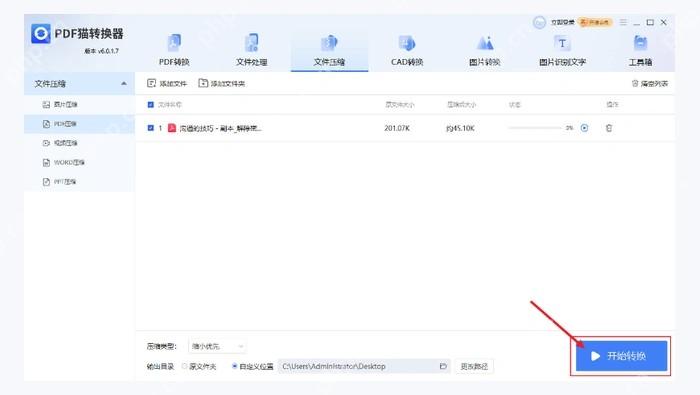Open the hamburger menu icon
This screenshot has width=700, height=395.
click(x=623, y=22)
